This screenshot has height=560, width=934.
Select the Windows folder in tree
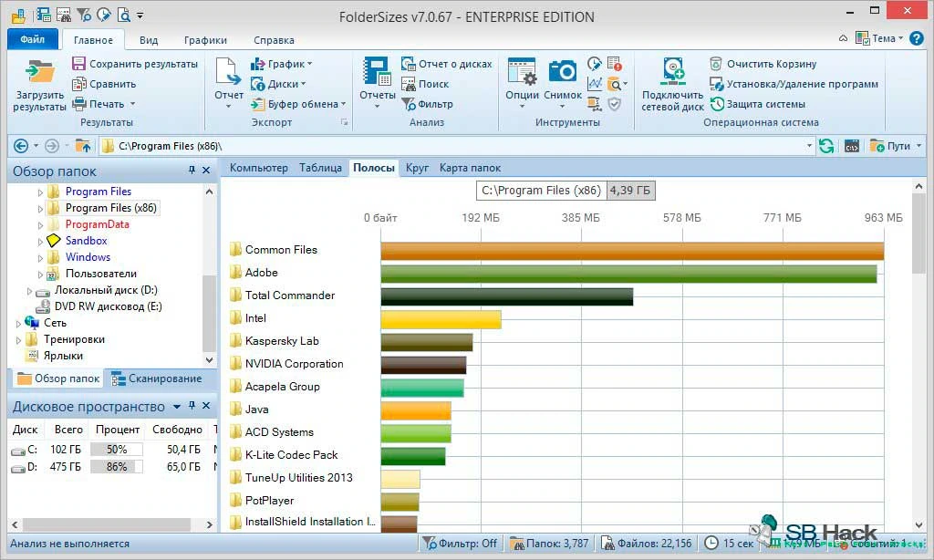tap(88, 257)
